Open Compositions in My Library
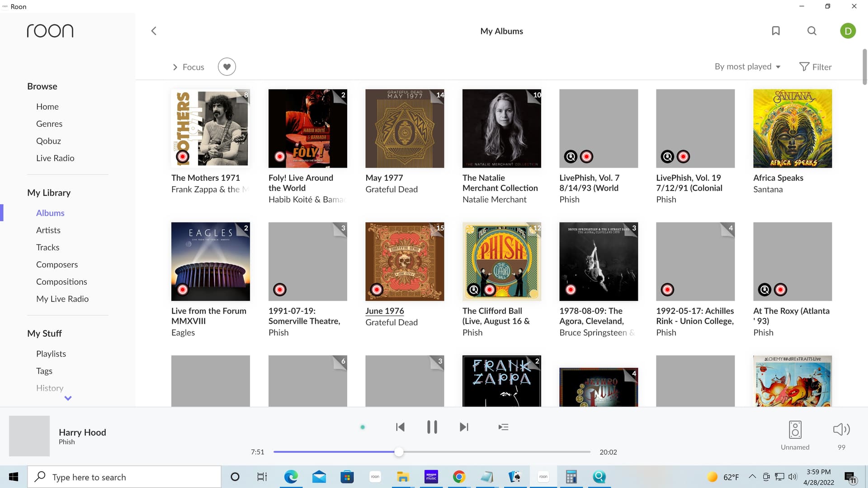Image resolution: width=868 pixels, height=488 pixels. point(61,282)
